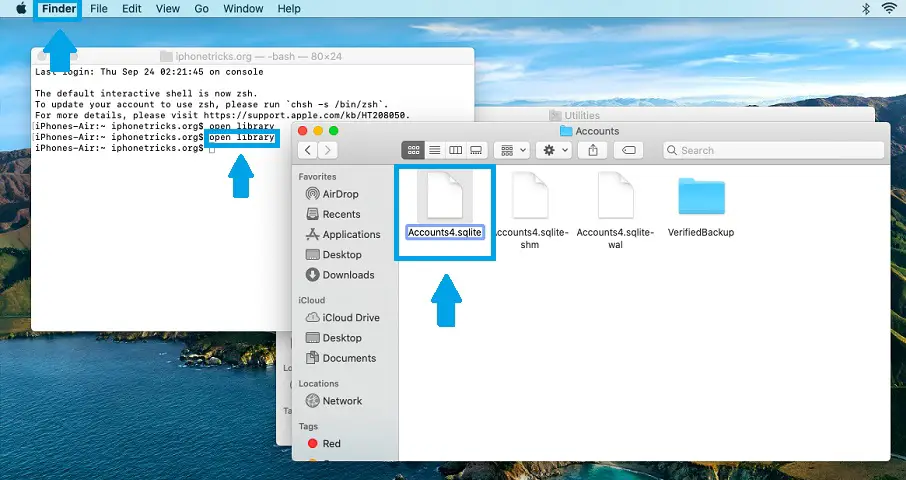The image size is (906, 480).
Task: Select the Accounts4.sqlite-wal file
Action: click(615, 198)
